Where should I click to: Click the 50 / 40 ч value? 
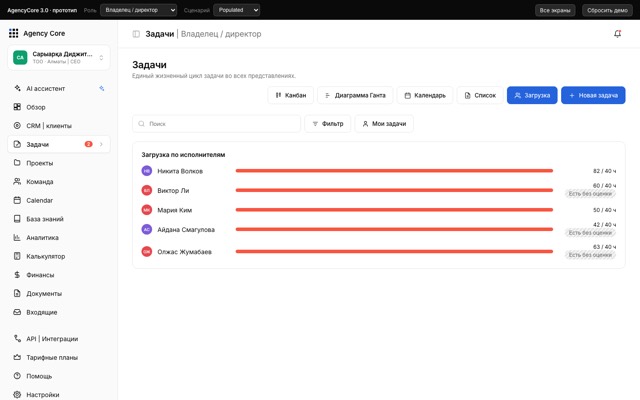point(604,210)
